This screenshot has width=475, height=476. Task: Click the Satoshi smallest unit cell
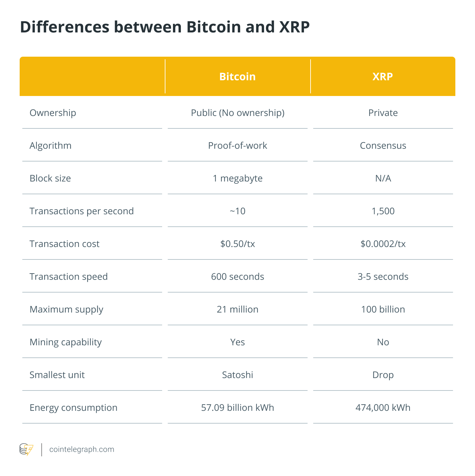(x=237, y=375)
